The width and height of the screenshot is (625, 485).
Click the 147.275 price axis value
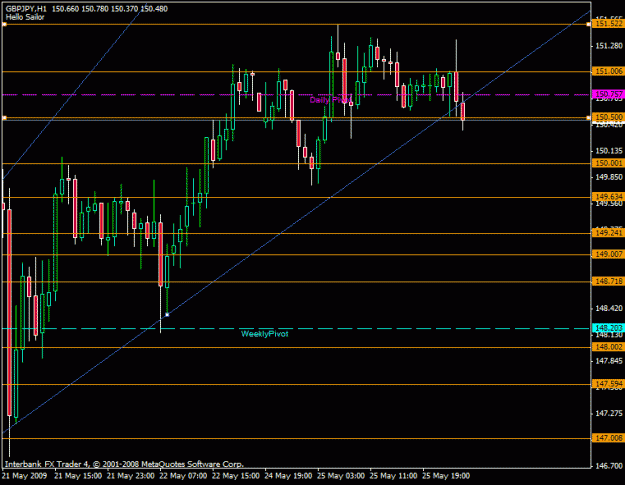click(609, 413)
